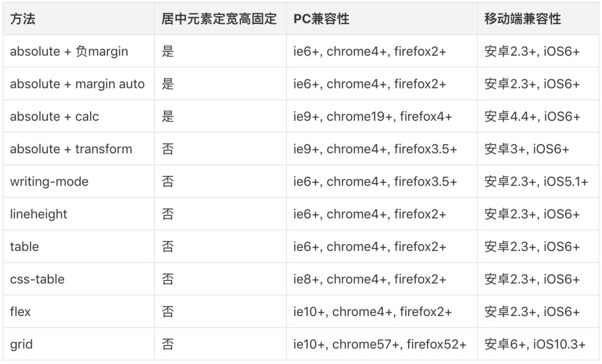The width and height of the screenshot is (602, 364).
Task: Click the 安卓2.3+, iOS5.1+ cell
Action: pyautogui.click(x=538, y=181)
